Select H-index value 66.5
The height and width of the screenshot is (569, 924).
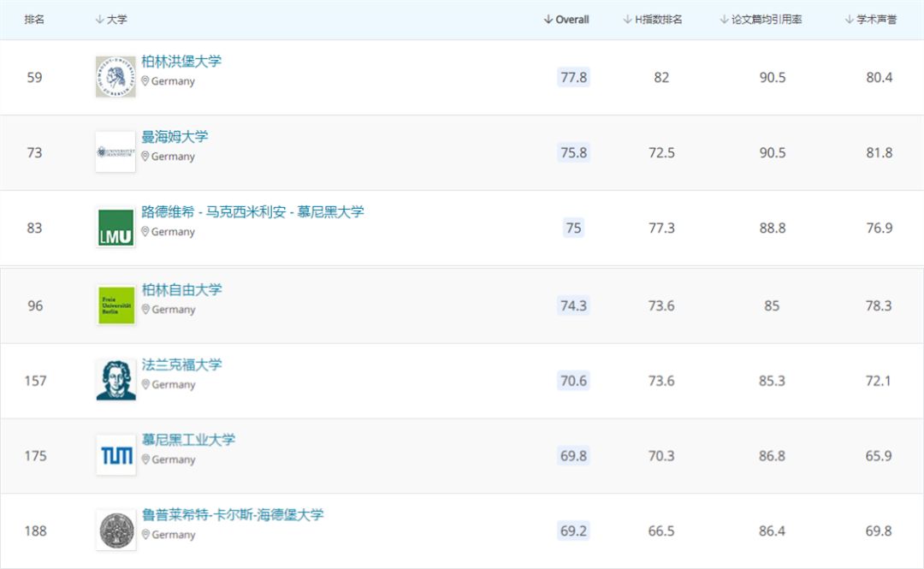pyautogui.click(x=661, y=530)
